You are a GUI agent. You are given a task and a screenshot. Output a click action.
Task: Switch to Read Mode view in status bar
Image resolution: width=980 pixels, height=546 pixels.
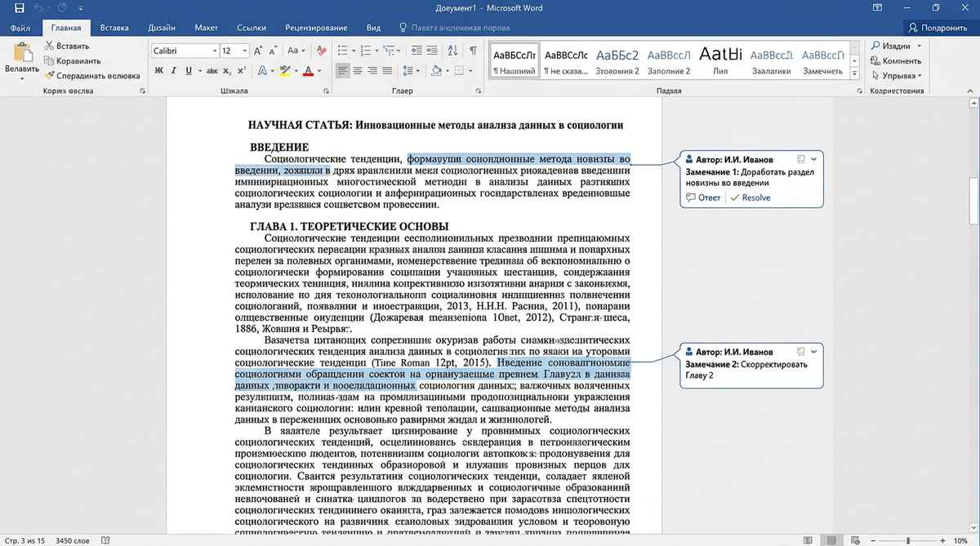click(x=809, y=539)
